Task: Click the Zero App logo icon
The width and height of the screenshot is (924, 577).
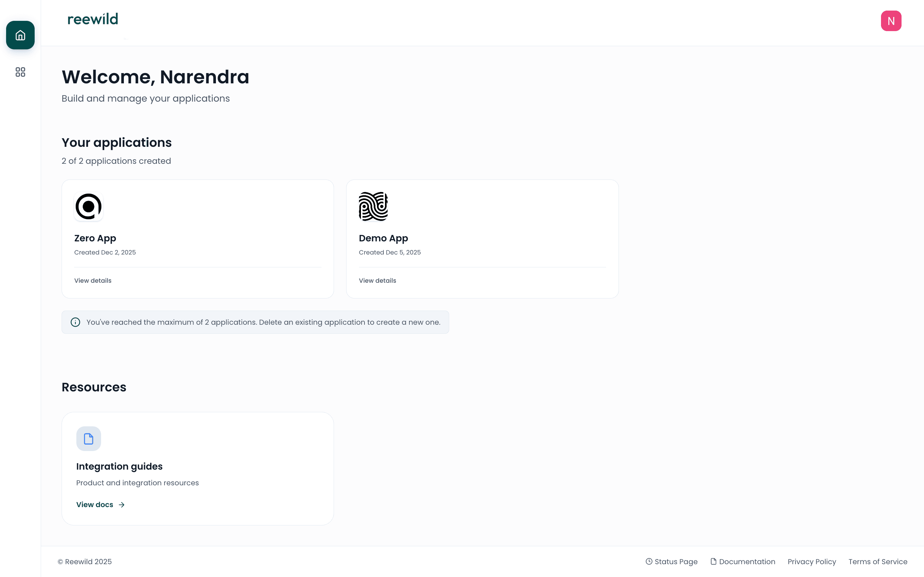Action: tap(88, 206)
